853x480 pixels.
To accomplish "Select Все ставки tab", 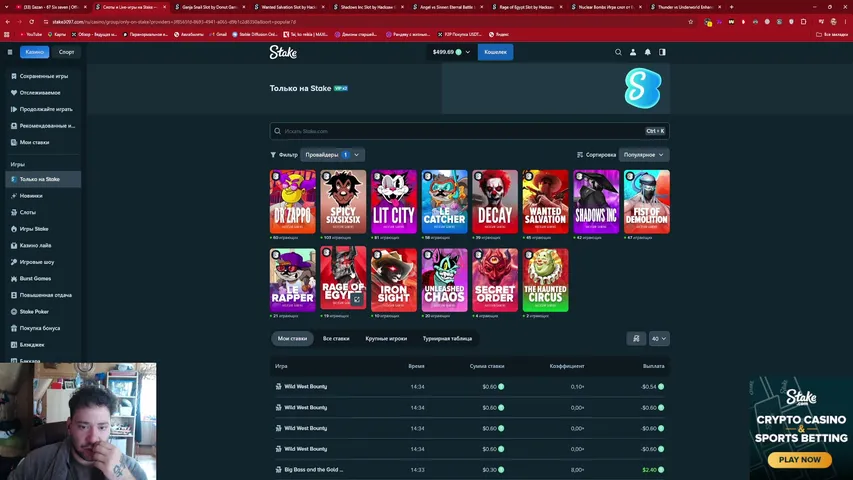I will tap(336, 339).
